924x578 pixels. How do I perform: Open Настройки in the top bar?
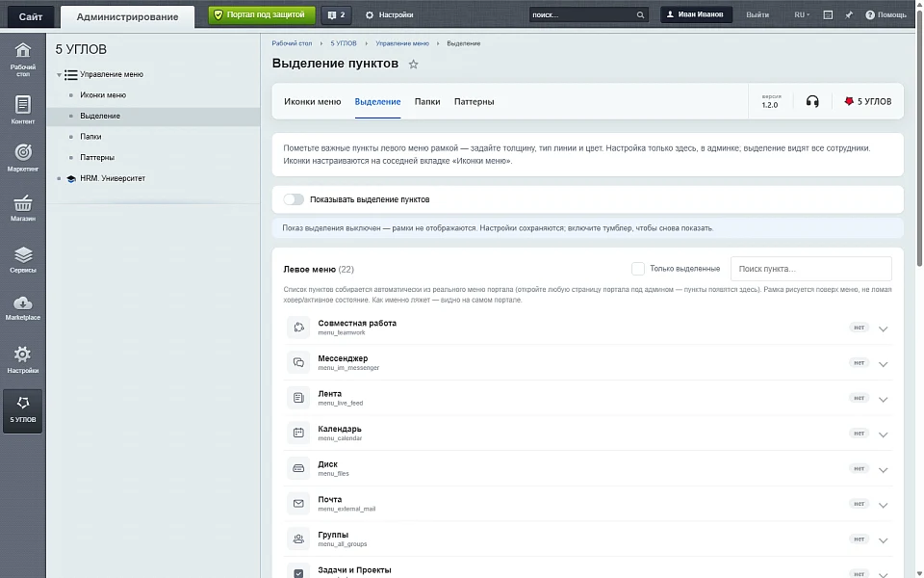tap(389, 14)
